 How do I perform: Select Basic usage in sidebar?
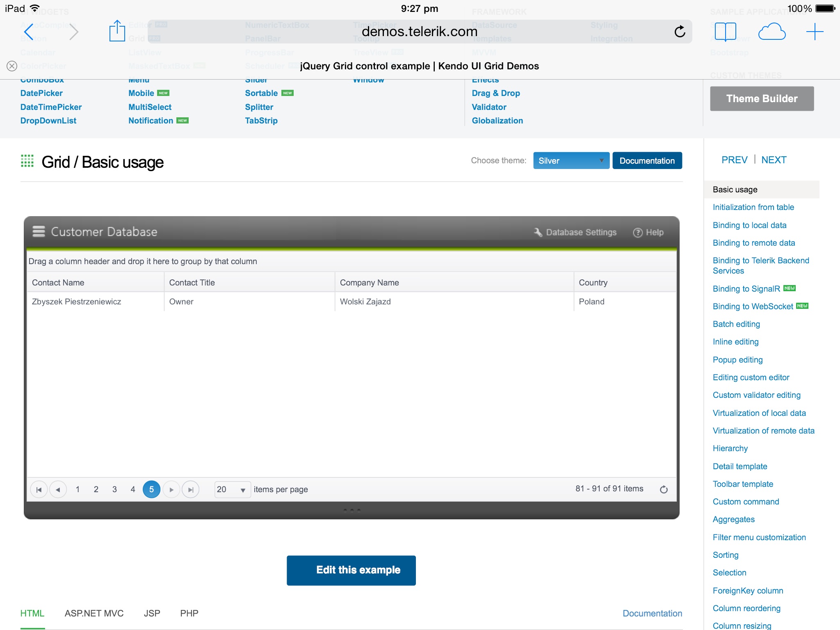point(762,189)
